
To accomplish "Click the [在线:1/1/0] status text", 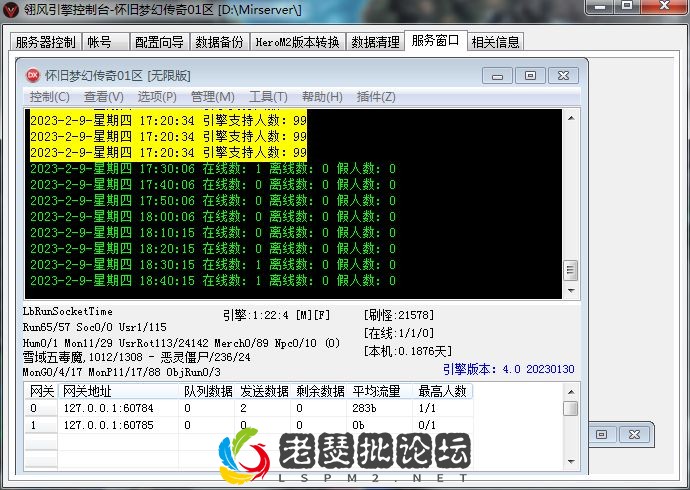I will point(399,333).
